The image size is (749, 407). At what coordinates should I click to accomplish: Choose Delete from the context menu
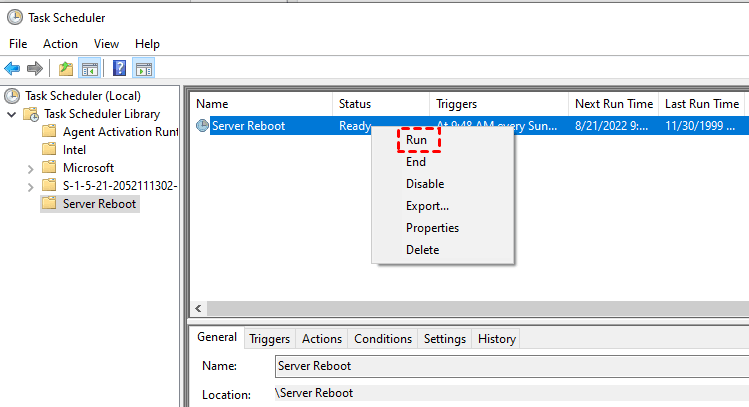pos(422,250)
